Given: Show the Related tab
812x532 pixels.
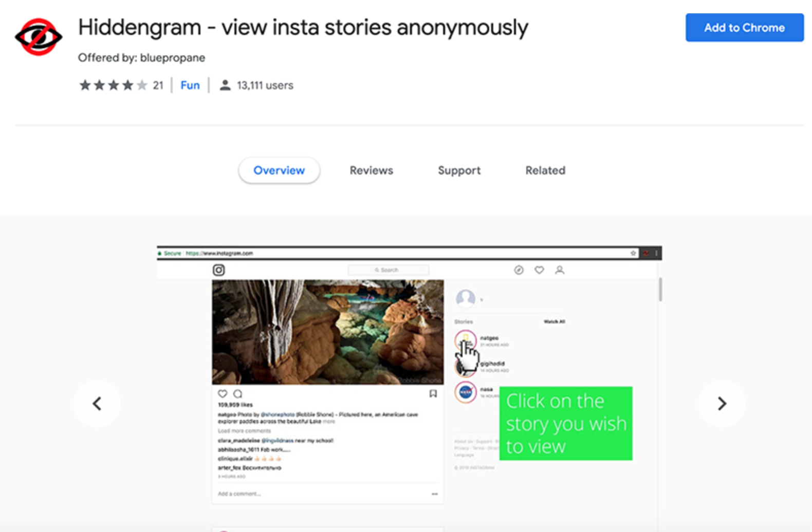Looking at the screenshot, I should (545, 170).
